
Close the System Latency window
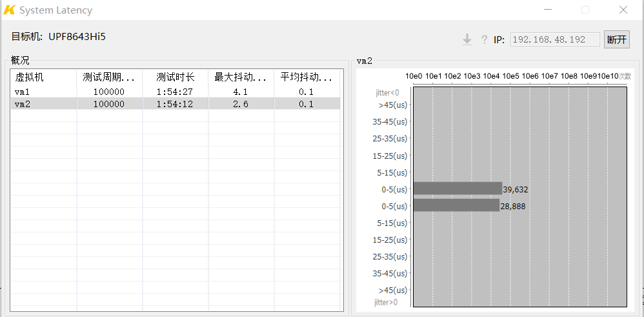pyautogui.click(x=623, y=10)
